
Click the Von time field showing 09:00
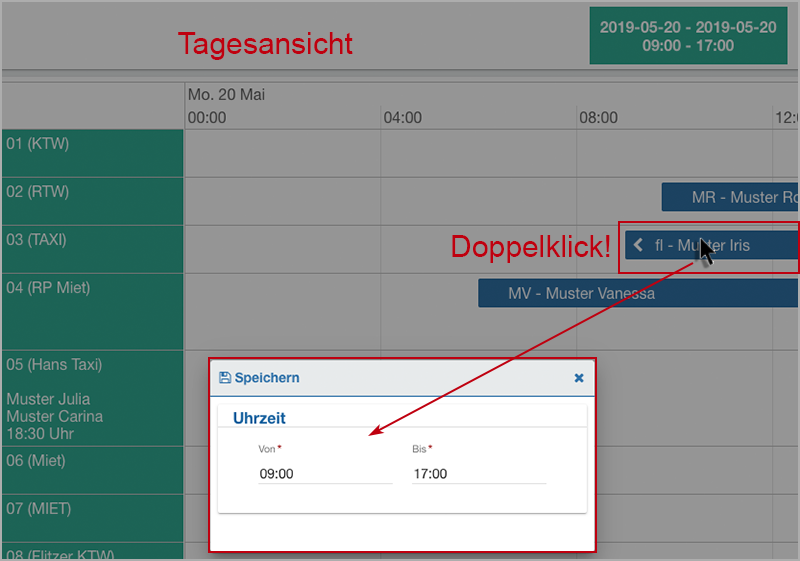(326, 474)
